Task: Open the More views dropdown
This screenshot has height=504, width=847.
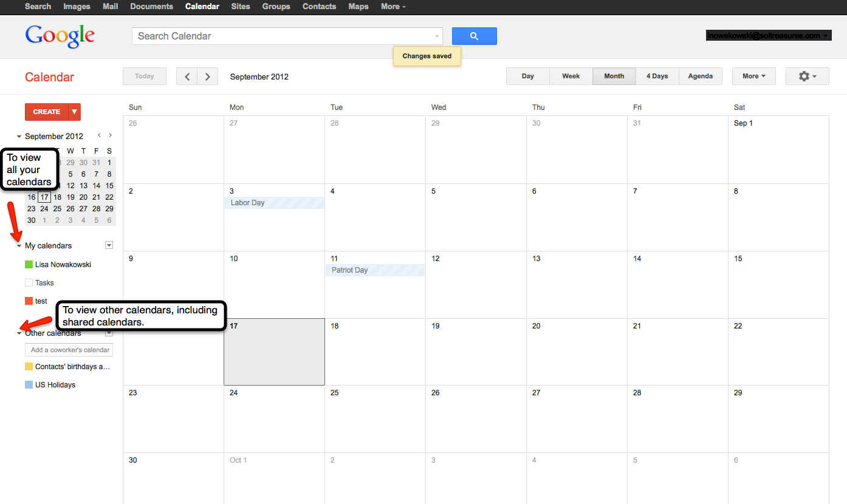Action: click(x=753, y=77)
